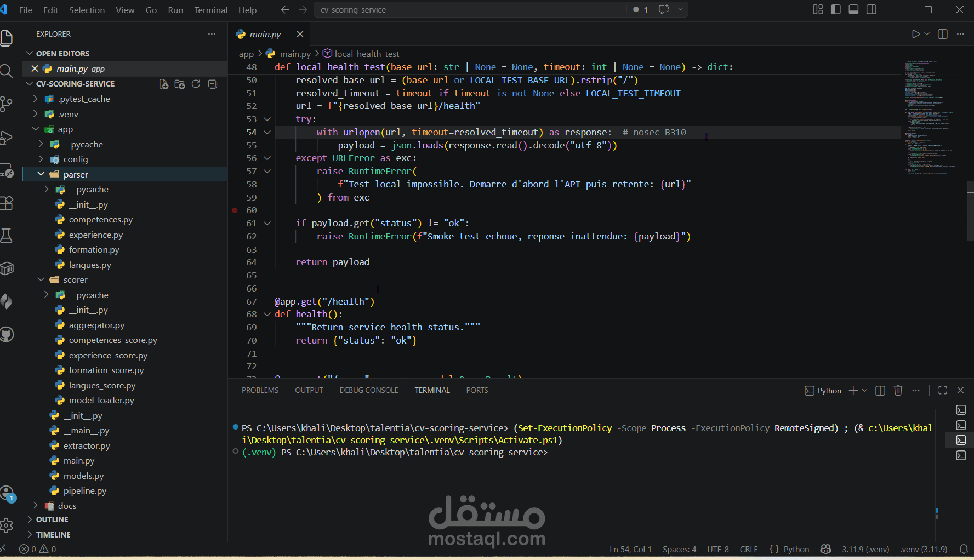Change UTF-8 encoding in status bar

[x=717, y=549]
